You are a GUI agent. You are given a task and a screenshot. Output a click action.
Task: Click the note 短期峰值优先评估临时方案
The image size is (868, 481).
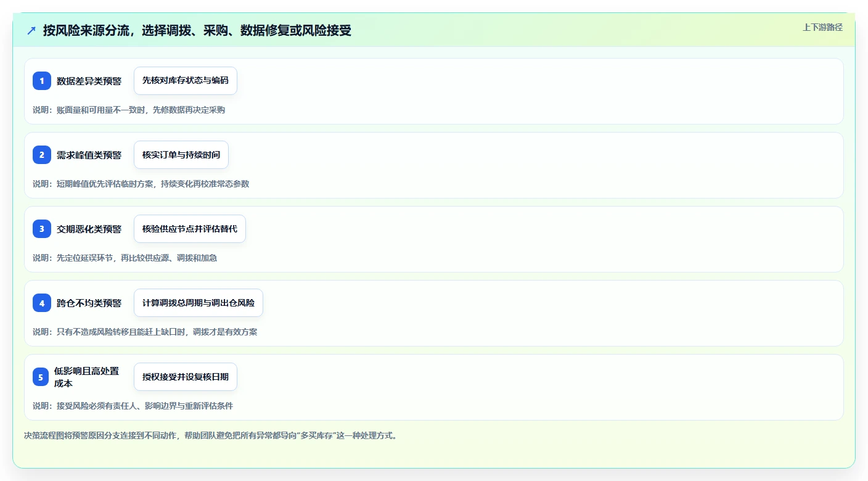pos(141,184)
